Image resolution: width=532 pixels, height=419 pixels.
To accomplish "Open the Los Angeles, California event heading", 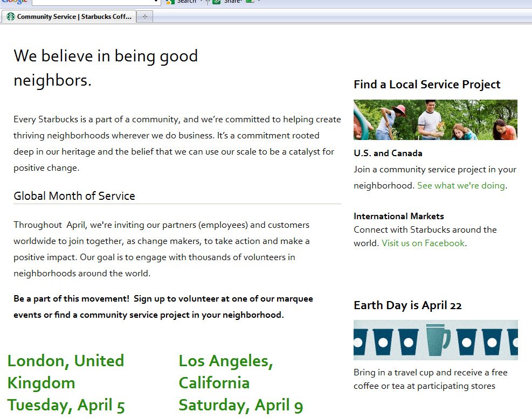I will [241, 383].
